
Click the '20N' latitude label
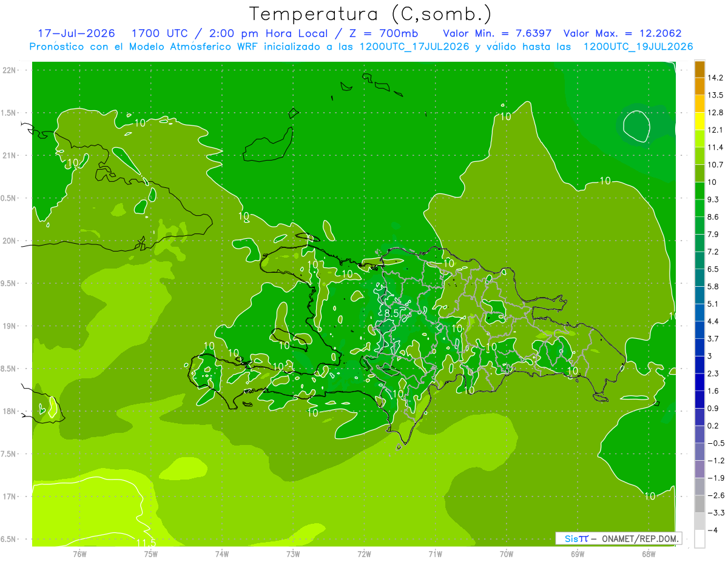[10, 241]
